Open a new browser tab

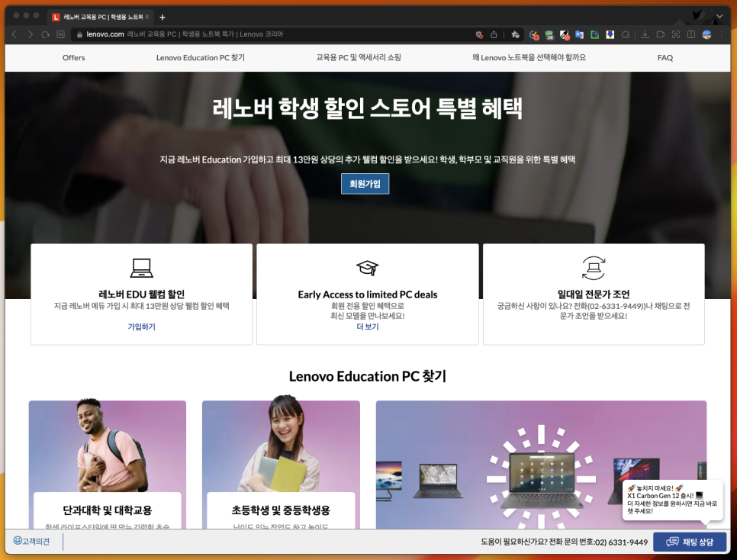coord(163,18)
